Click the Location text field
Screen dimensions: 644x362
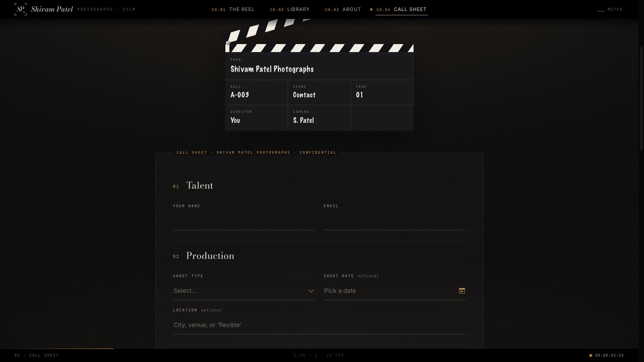319,325
